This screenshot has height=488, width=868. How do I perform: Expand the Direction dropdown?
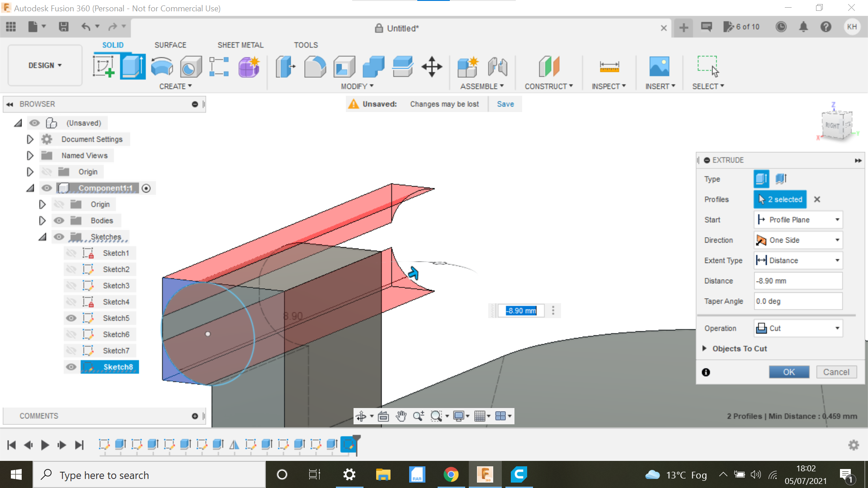[x=838, y=239]
